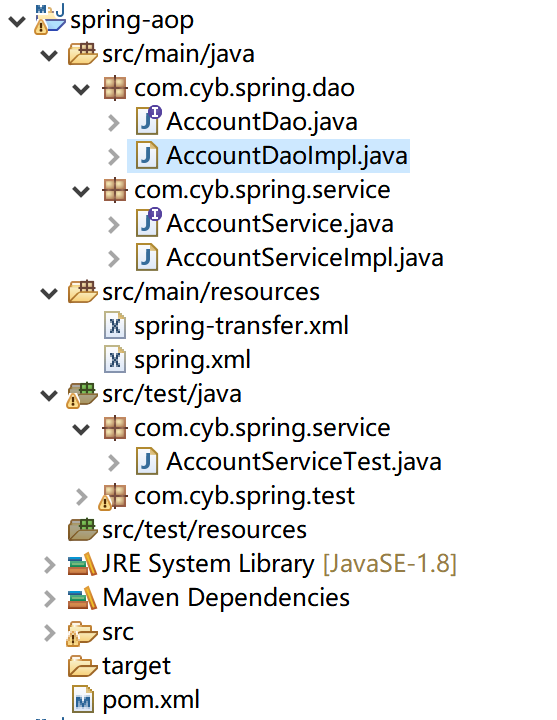Screen dimensions: 557x720
Task: Expand the AccountServiceImpl.java node
Action: [x=113, y=259]
